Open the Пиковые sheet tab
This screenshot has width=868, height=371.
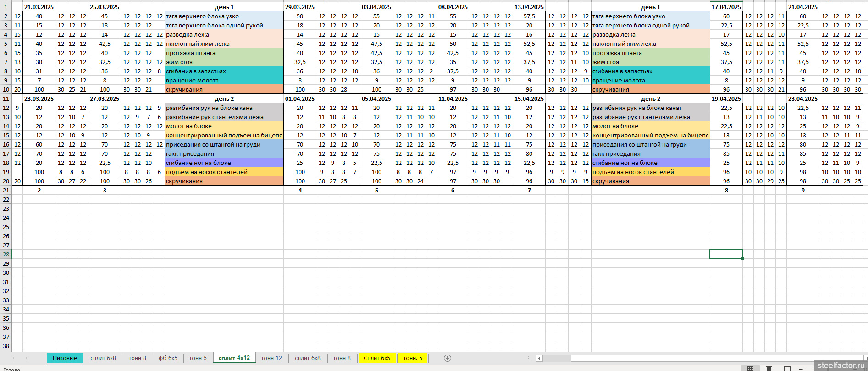pos(65,358)
